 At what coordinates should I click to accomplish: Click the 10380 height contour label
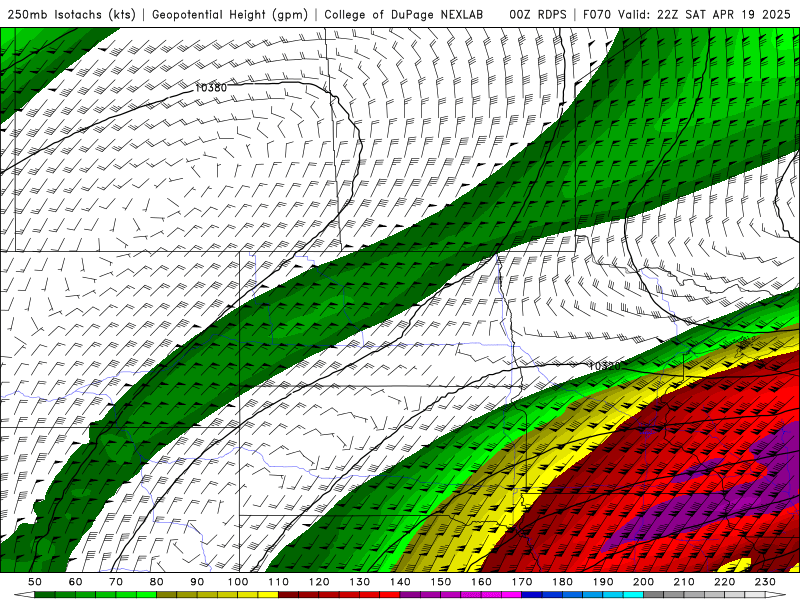[211, 88]
